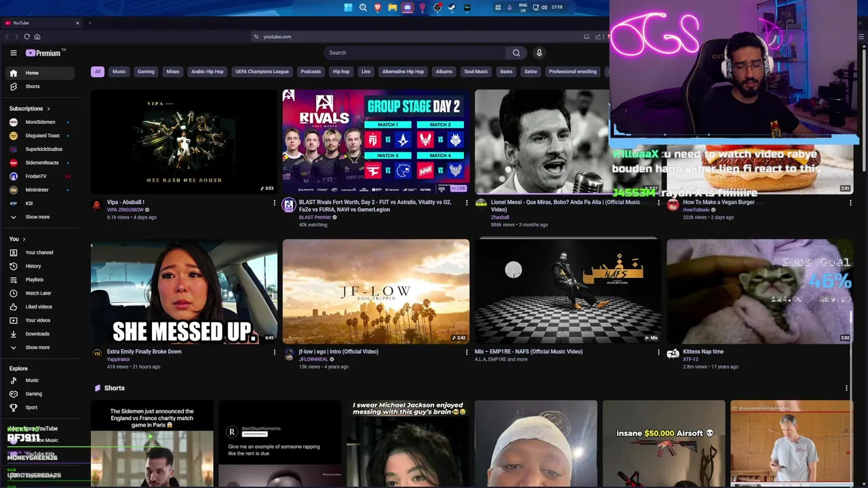Click Windows Start button in taskbar
This screenshot has width=868, height=488.
(348, 7)
